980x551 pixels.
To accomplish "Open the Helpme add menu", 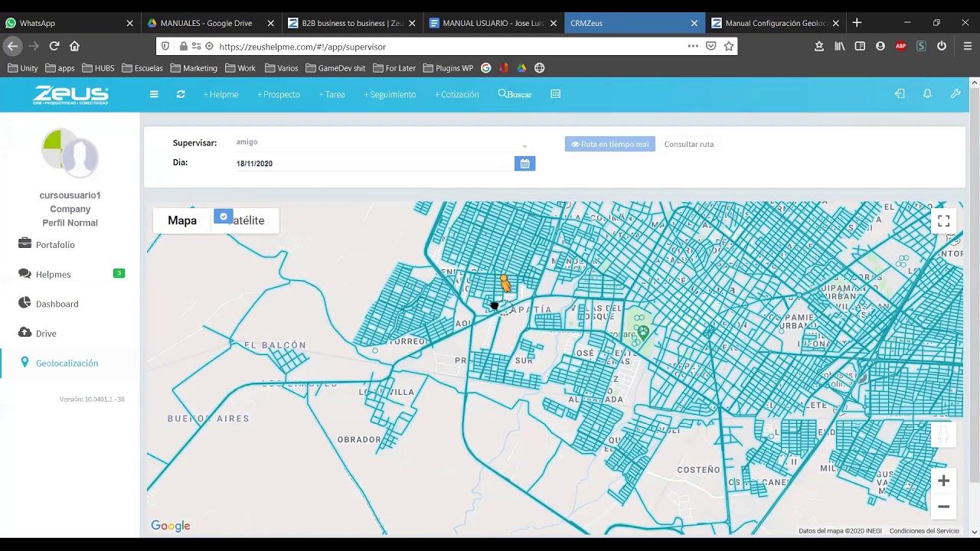I will 220,94.
